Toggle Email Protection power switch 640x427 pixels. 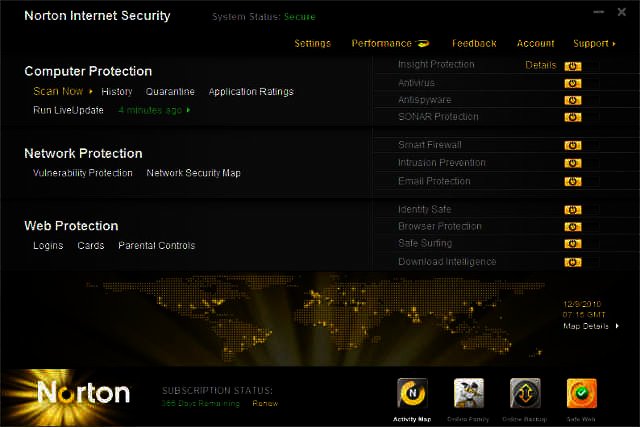click(x=573, y=181)
